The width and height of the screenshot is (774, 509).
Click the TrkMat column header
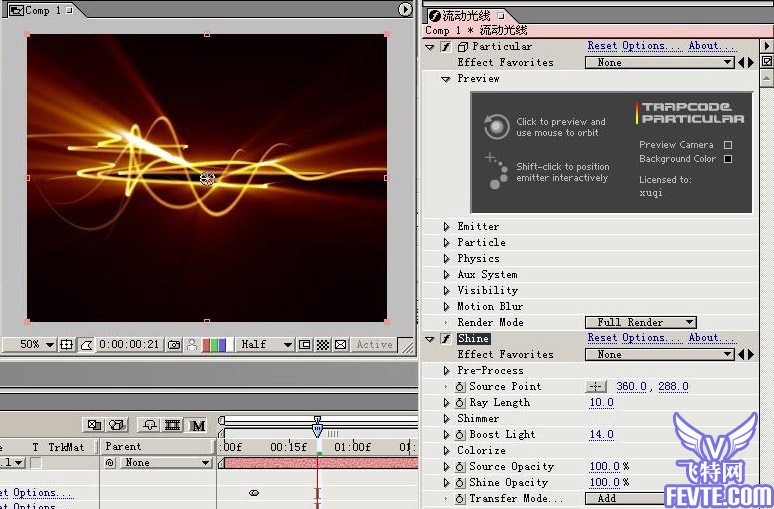click(66, 447)
